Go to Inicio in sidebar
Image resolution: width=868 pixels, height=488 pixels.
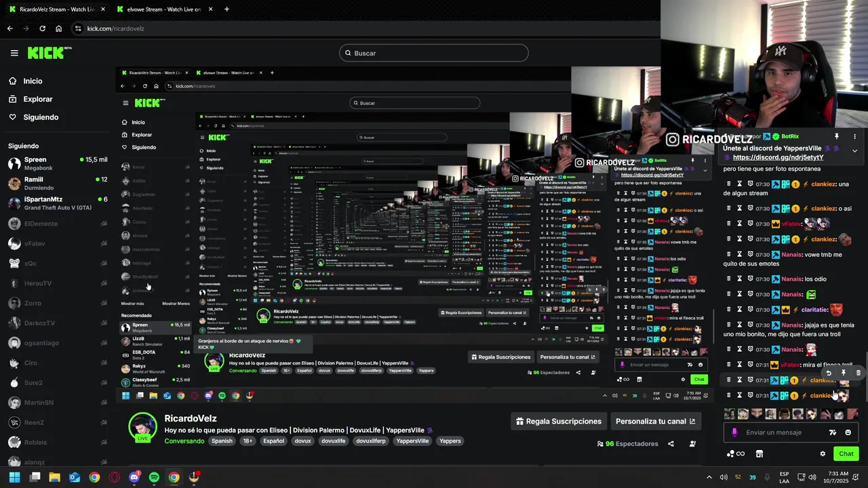pos(26,81)
